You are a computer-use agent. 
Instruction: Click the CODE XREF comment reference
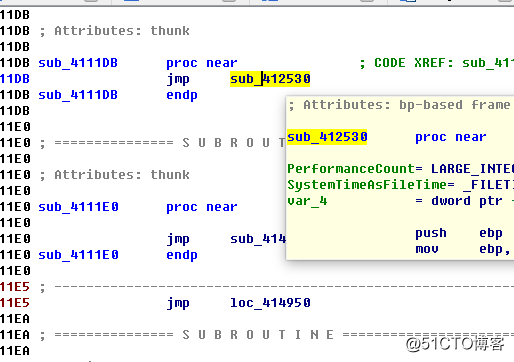437,63
